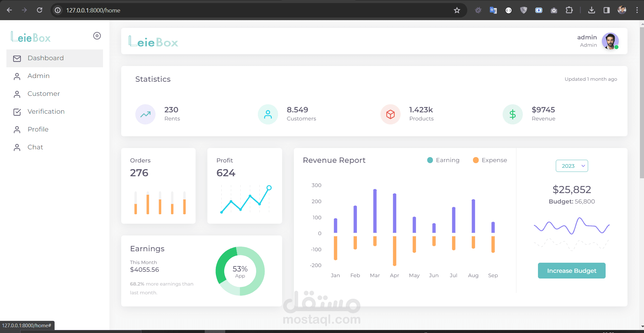Open the 2023 year dropdown

pos(572,166)
